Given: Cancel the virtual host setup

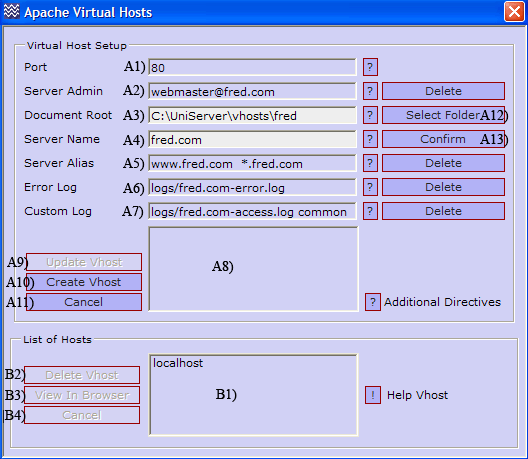Looking at the screenshot, I should pos(84,302).
